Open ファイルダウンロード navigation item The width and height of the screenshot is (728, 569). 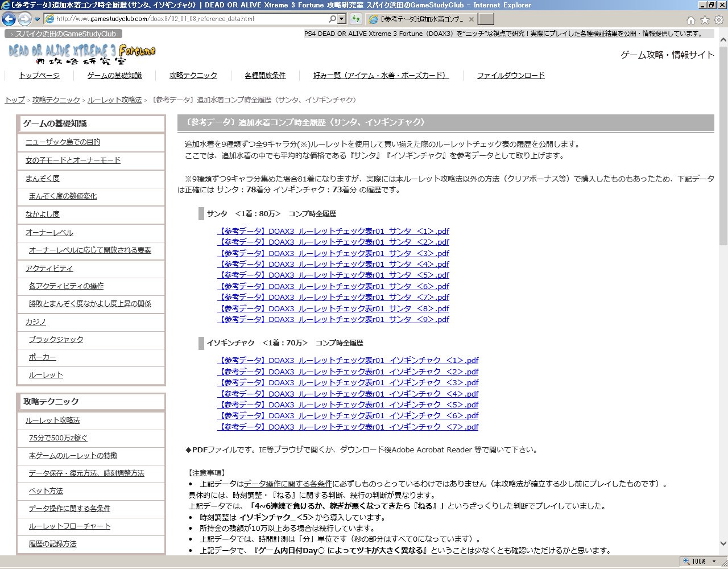click(511, 75)
